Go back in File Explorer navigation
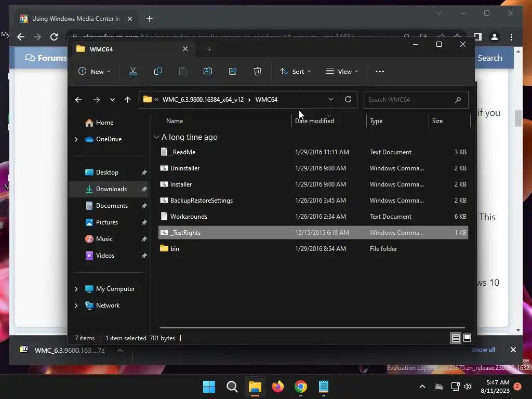This screenshot has width=532, height=399. click(x=78, y=100)
